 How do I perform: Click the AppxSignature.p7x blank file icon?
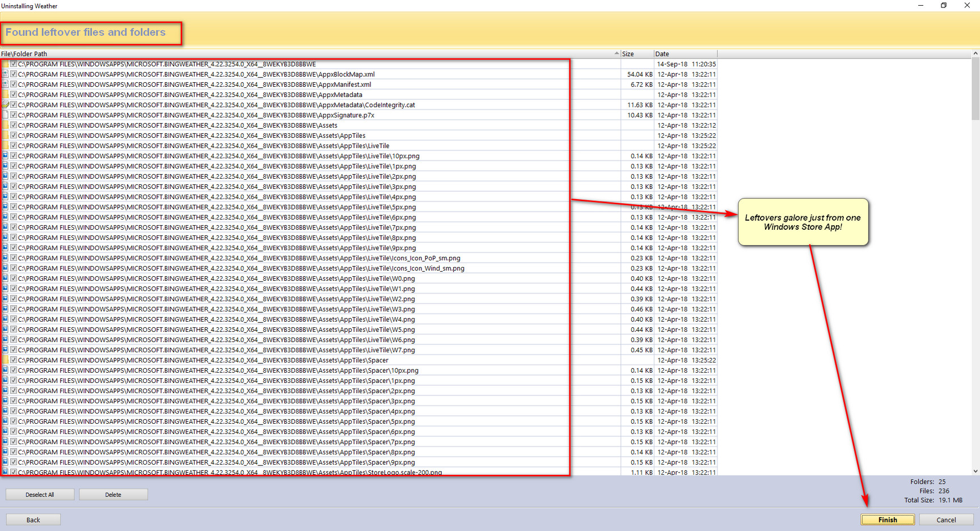pos(5,115)
